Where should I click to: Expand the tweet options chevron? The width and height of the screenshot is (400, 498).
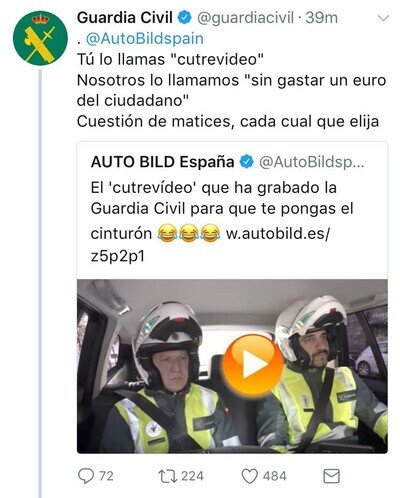(x=383, y=18)
